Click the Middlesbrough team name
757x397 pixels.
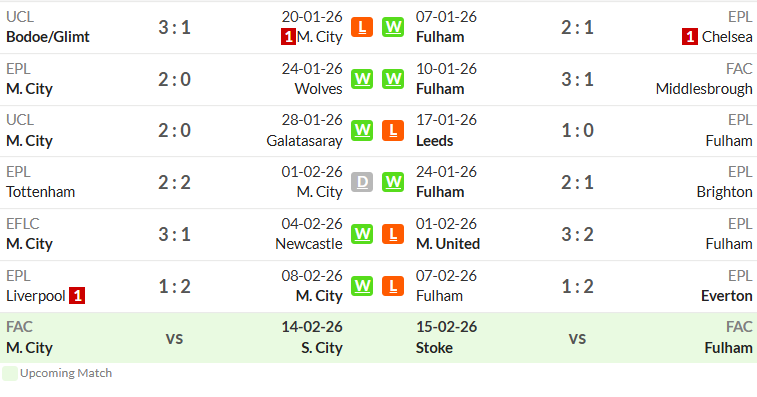point(704,89)
